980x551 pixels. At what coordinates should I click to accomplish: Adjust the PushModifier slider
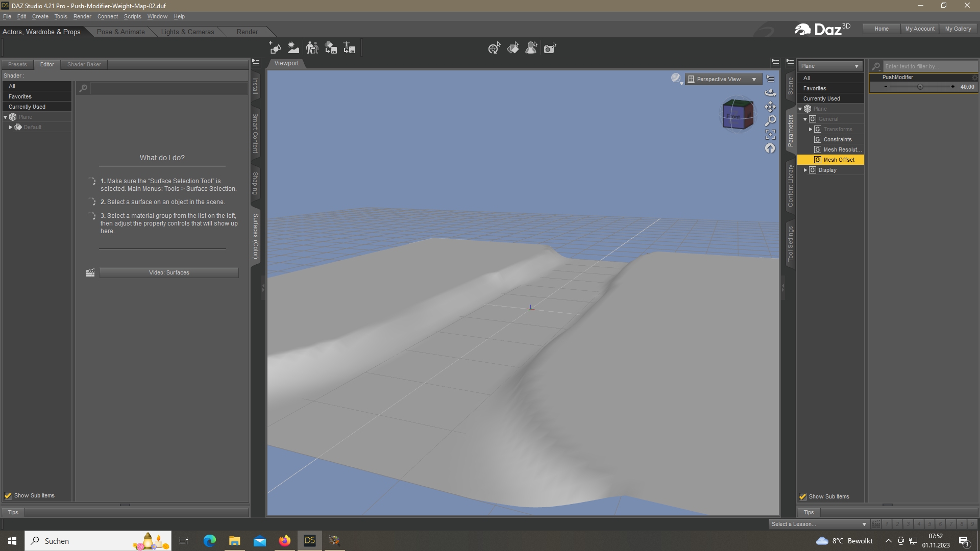(x=920, y=87)
